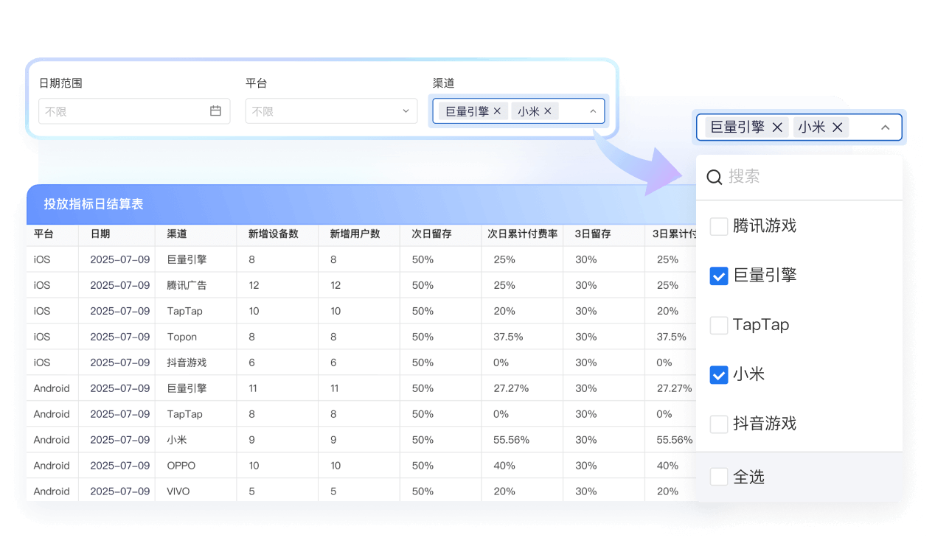The width and height of the screenshot is (935, 560).
Task: Check the 腾讯游戏 checkbox
Action: (718, 226)
